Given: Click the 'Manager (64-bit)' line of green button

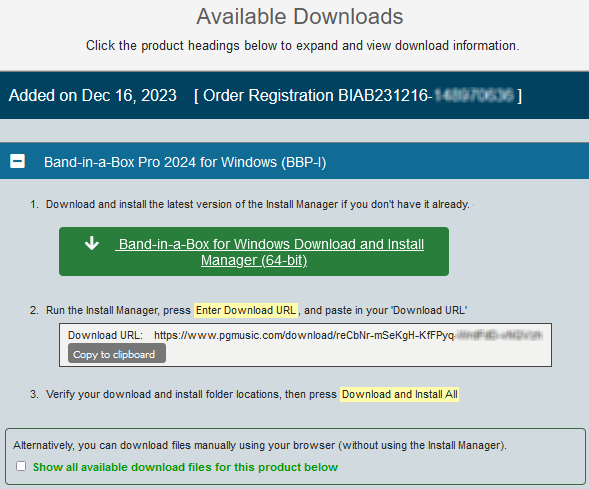Looking at the screenshot, I should pyautogui.click(x=254, y=260).
